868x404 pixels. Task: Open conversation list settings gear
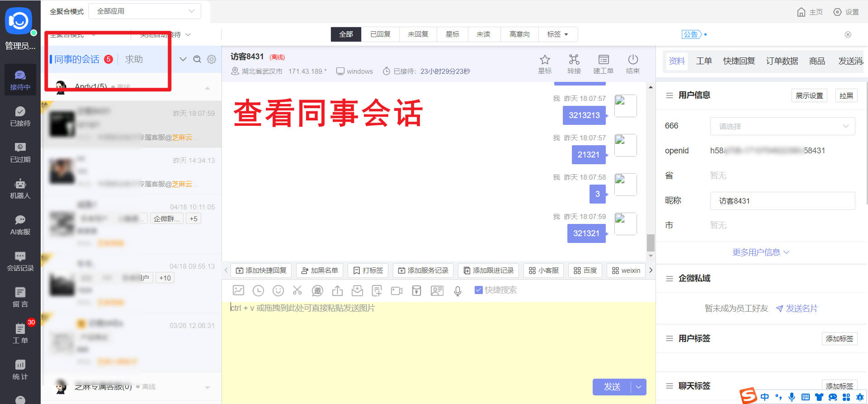[x=212, y=59]
